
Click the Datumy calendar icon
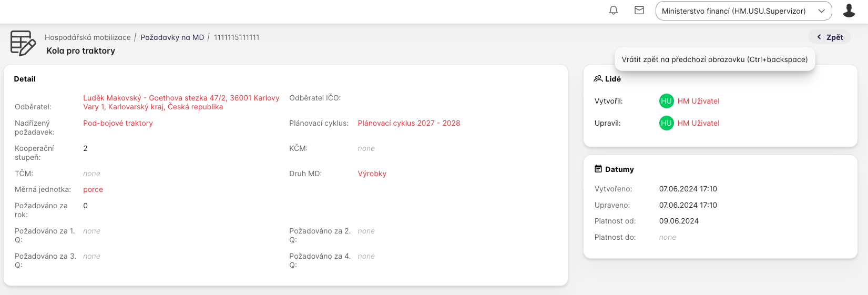point(598,169)
